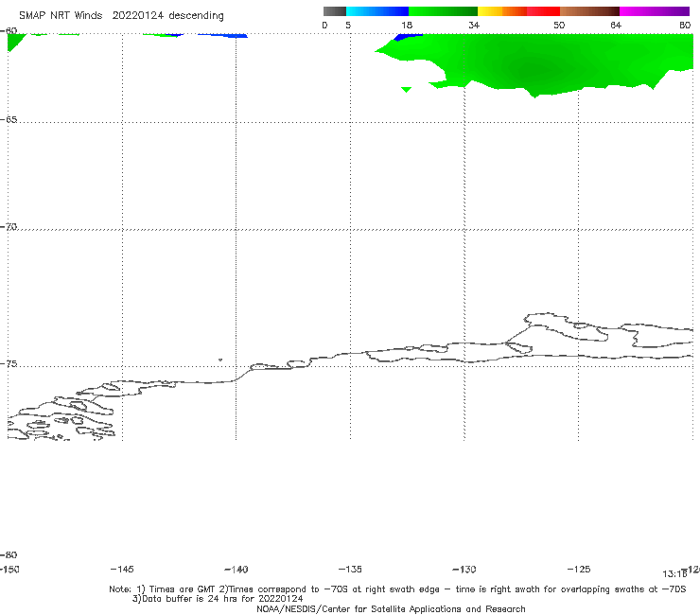The image size is (700, 615).
Task: Click the latitude label '-70'
Action: 9,227
